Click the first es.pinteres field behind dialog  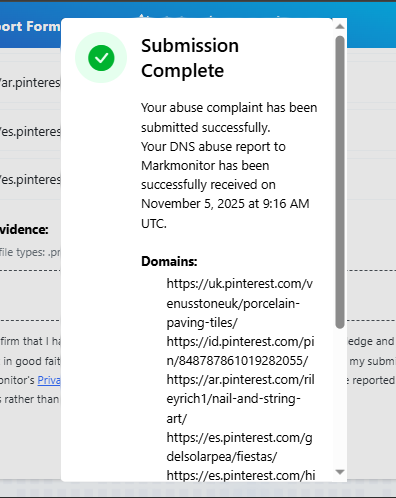[30, 132]
